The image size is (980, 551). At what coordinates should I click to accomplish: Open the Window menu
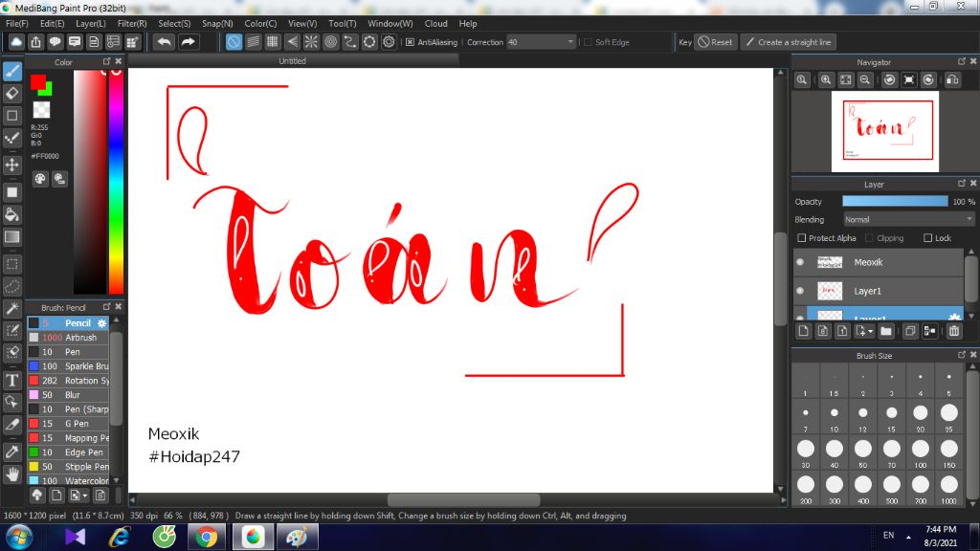[390, 23]
